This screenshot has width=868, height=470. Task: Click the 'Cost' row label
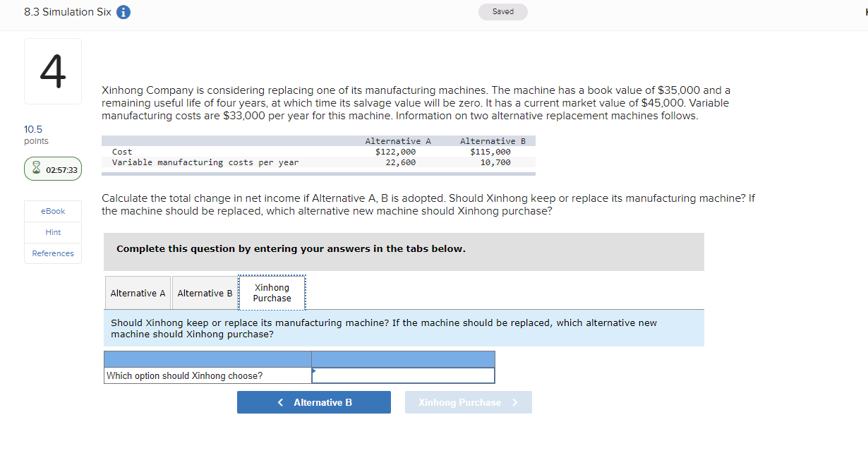tap(122, 152)
